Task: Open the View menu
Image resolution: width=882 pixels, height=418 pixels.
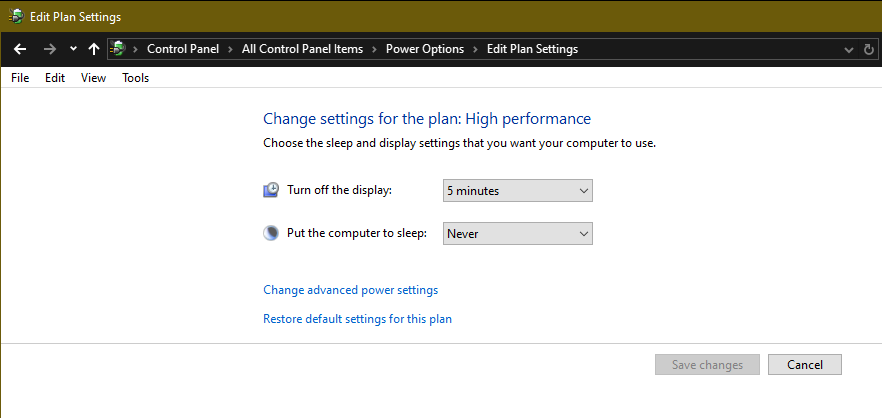Action: click(x=93, y=78)
